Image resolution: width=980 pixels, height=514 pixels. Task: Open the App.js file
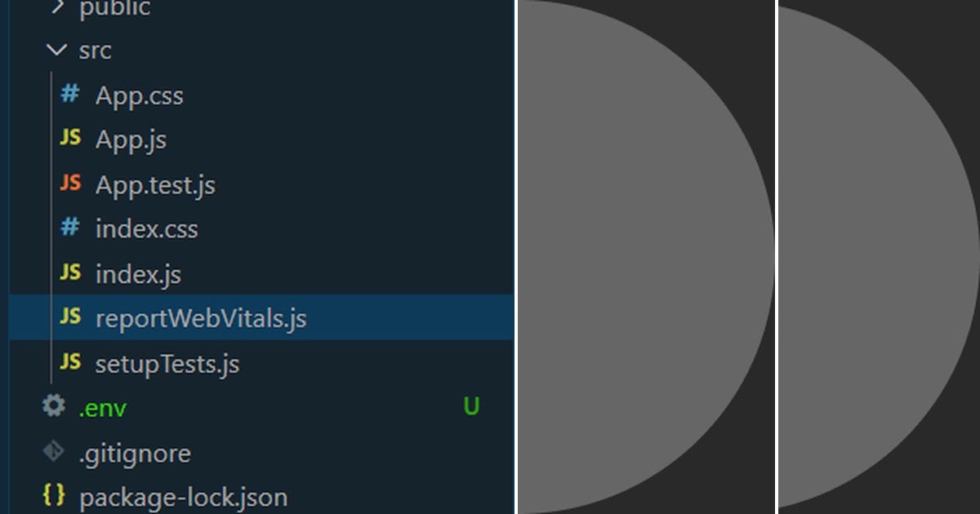point(131,139)
